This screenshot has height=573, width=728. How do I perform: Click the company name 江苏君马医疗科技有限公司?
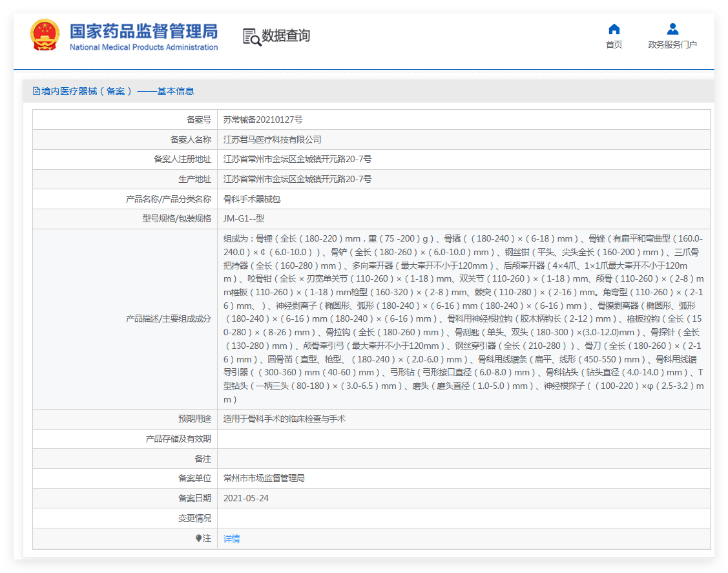pos(272,140)
